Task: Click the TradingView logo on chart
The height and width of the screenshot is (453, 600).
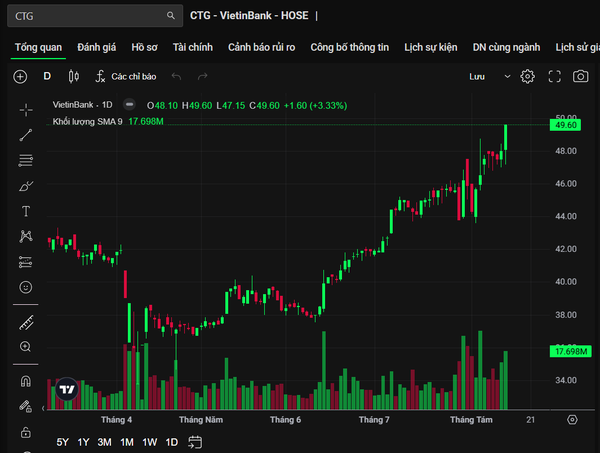Action: tap(67, 389)
